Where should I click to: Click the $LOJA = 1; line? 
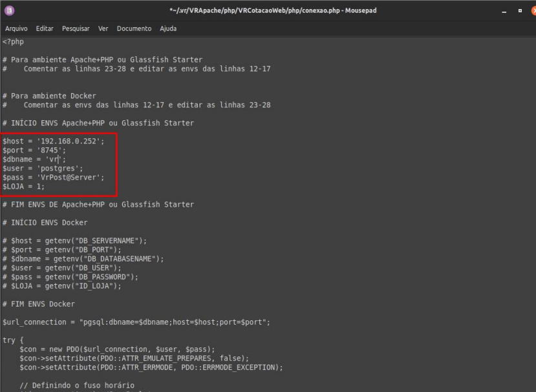(23, 187)
